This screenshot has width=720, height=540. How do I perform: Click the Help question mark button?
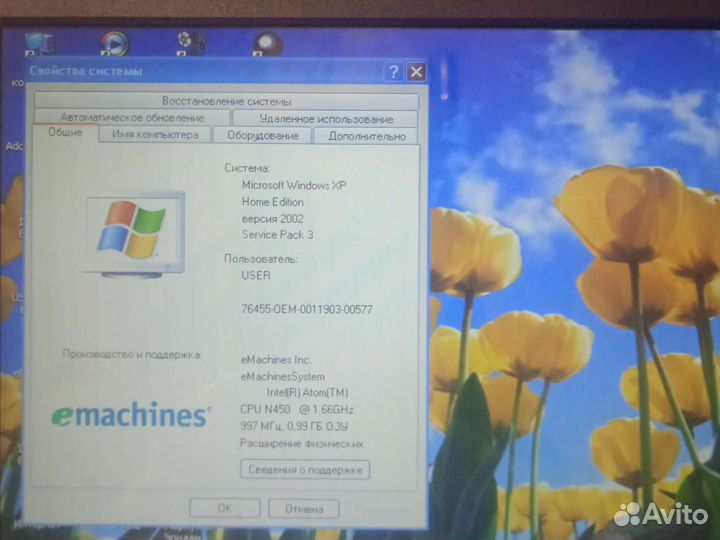tap(394, 72)
